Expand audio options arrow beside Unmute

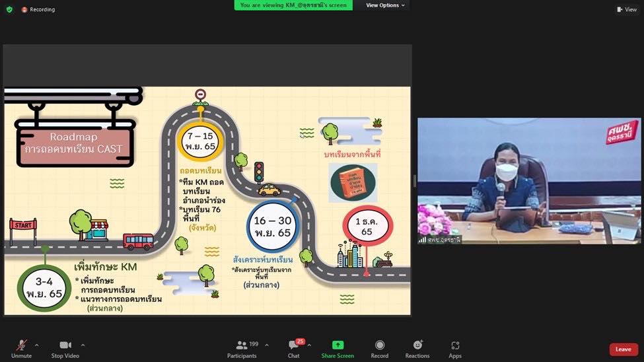37,345
